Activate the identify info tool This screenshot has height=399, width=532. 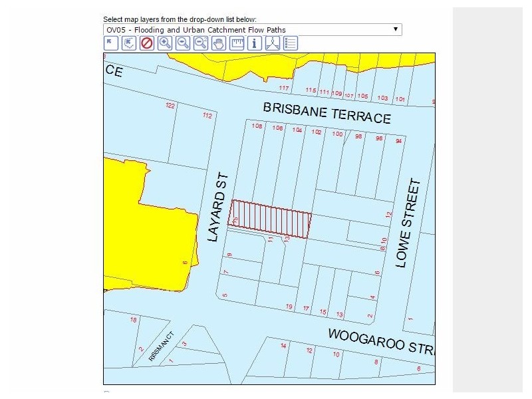point(255,43)
